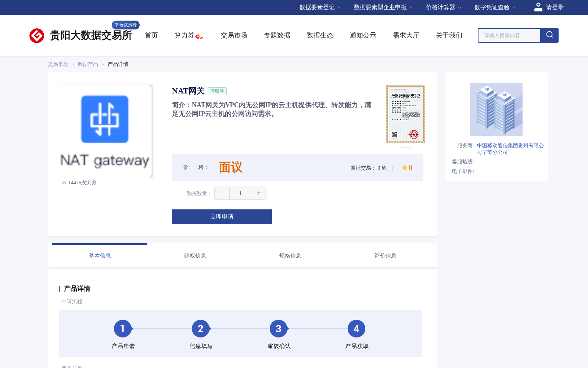Screen dimensions: 588x368
Task: Click the 请登录 link
Action: tap(555, 7)
